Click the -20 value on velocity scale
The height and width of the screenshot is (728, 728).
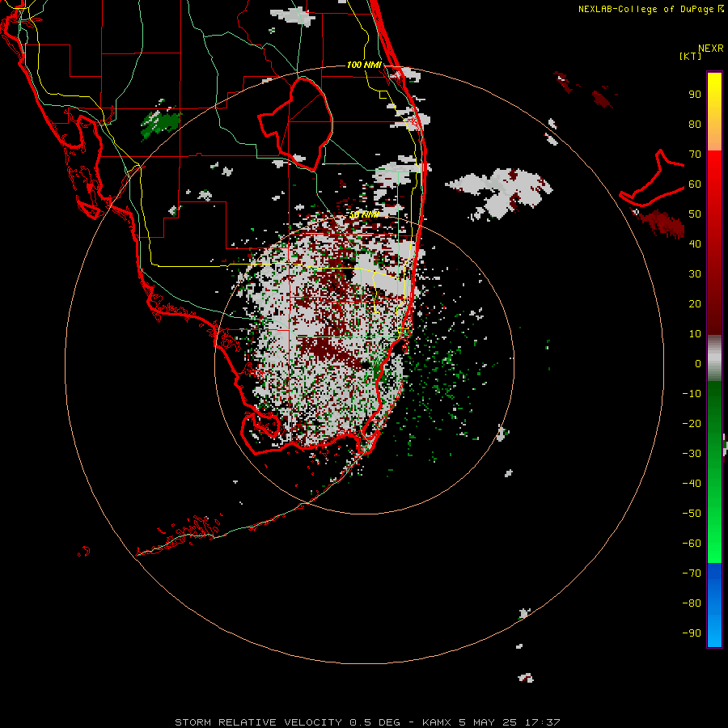[x=692, y=423]
